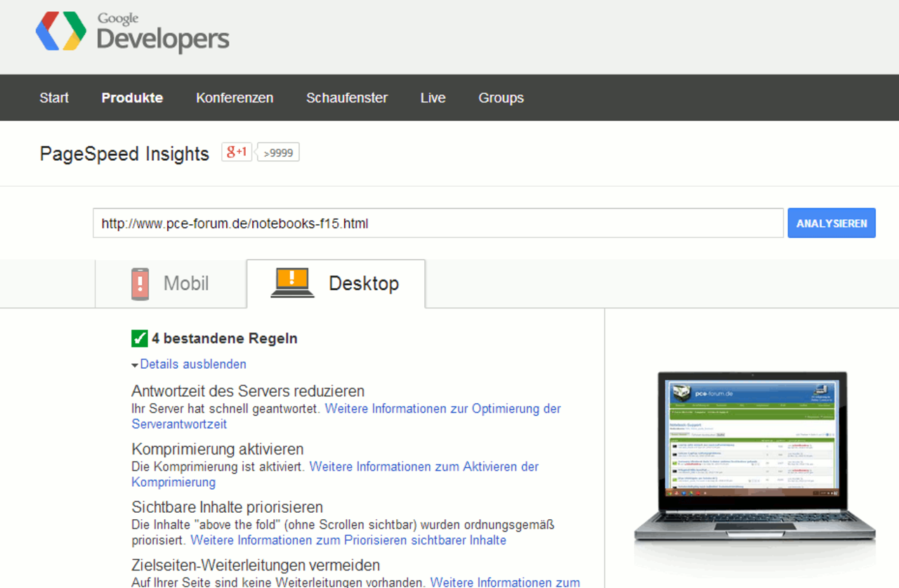Screen dimensions: 899x588
Task: Click the orange laptop warning icon
Action: 292,283
